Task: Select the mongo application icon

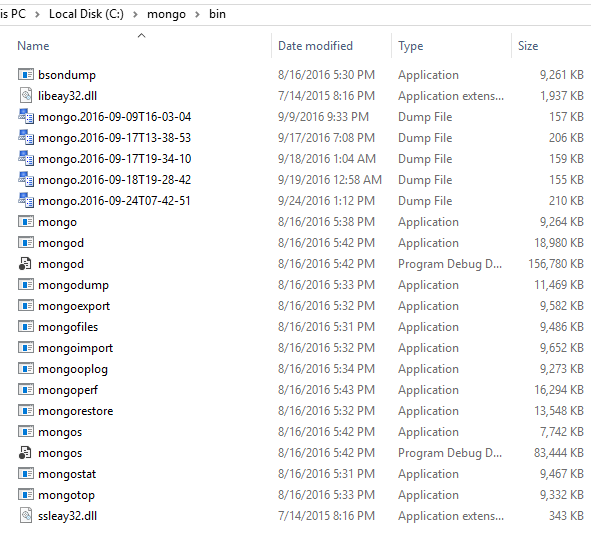Action: tap(26, 222)
